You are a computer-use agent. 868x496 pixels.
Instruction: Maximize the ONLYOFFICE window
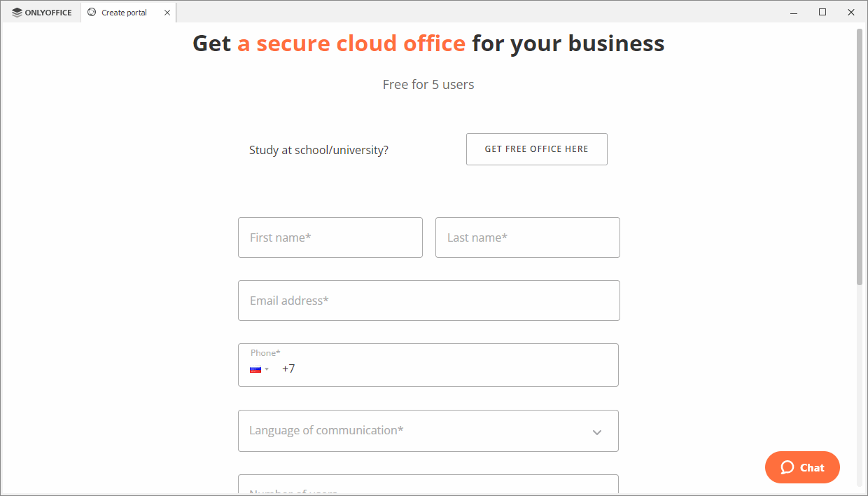click(822, 12)
